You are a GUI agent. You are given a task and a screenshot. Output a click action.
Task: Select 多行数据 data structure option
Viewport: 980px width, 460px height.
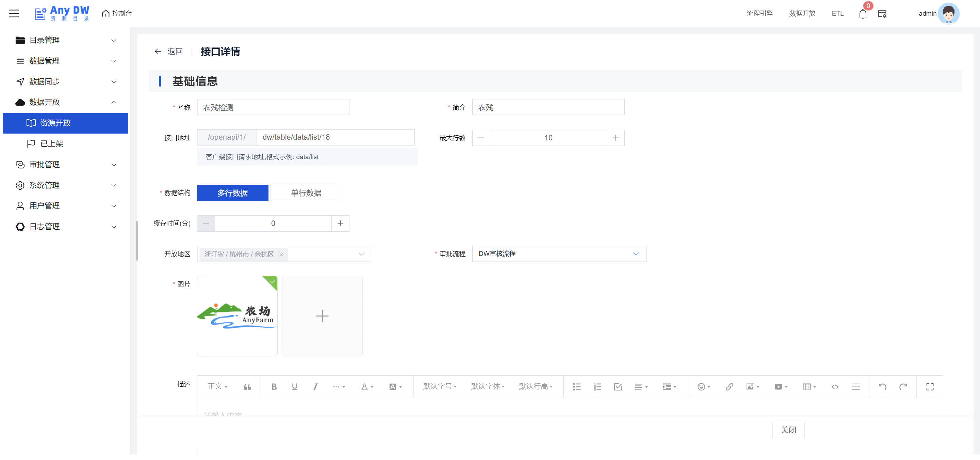pyautogui.click(x=232, y=193)
